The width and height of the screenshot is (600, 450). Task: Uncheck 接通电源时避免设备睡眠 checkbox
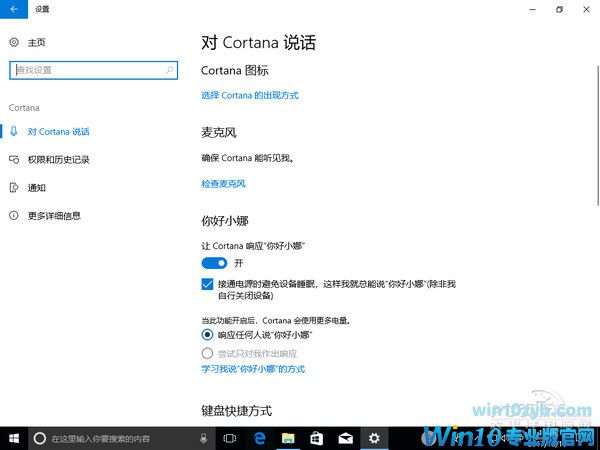207,284
